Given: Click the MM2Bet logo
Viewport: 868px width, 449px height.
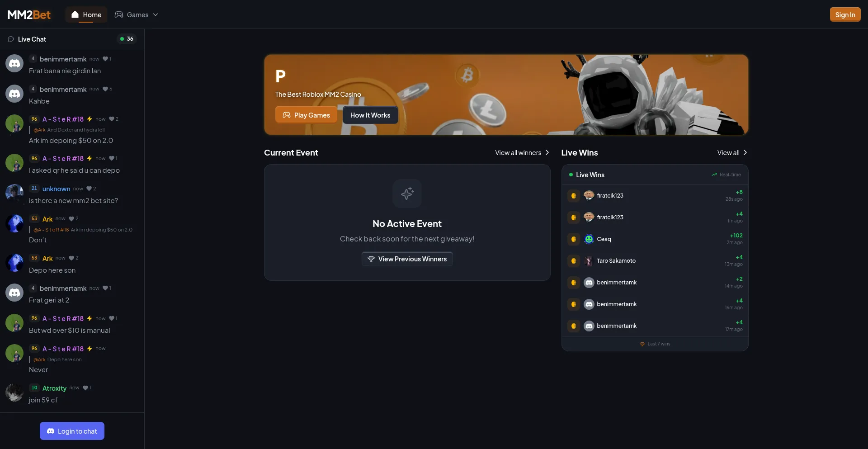Looking at the screenshot, I should (x=29, y=15).
